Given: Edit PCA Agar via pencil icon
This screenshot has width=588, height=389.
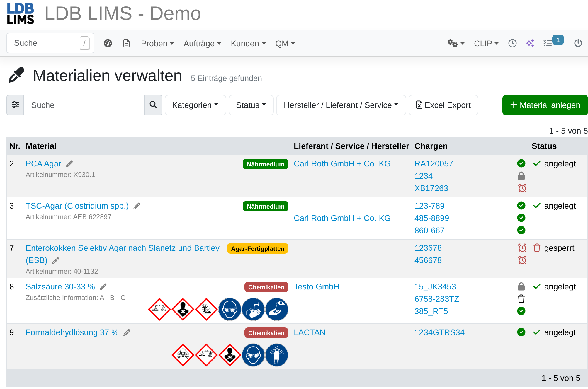Looking at the screenshot, I should pyautogui.click(x=69, y=164).
